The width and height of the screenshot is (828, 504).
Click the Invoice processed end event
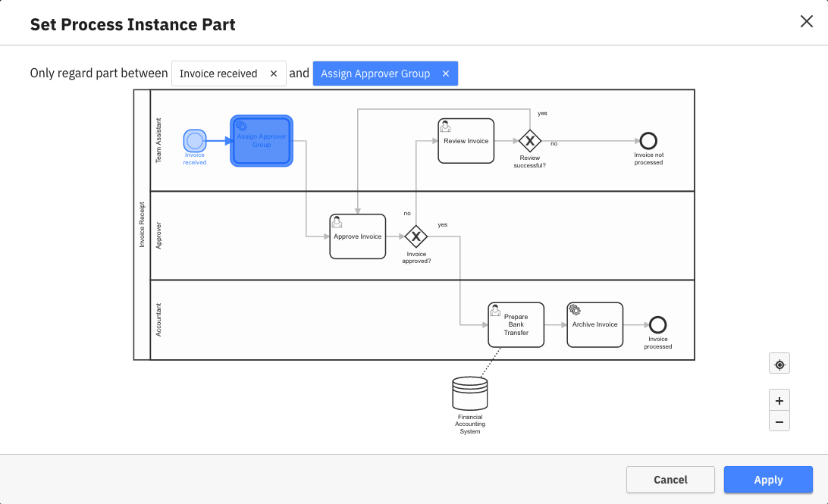(x=657, y=324)
